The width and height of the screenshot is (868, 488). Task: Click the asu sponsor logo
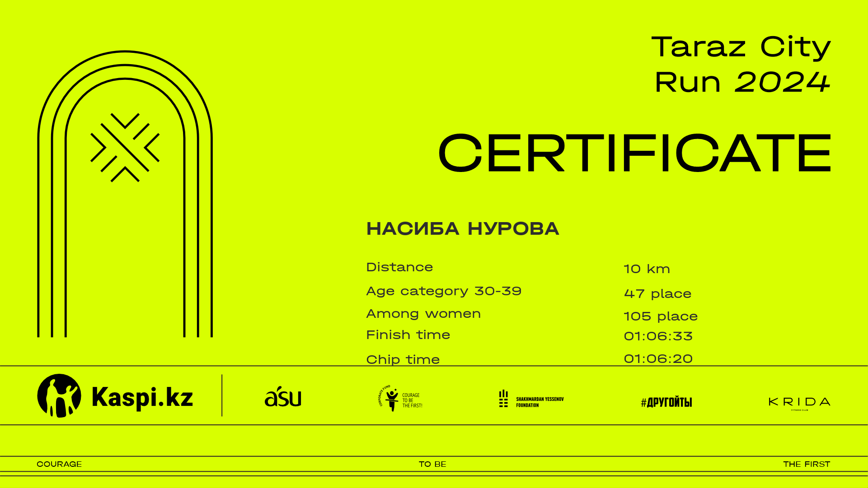click(x=283, y=398)
